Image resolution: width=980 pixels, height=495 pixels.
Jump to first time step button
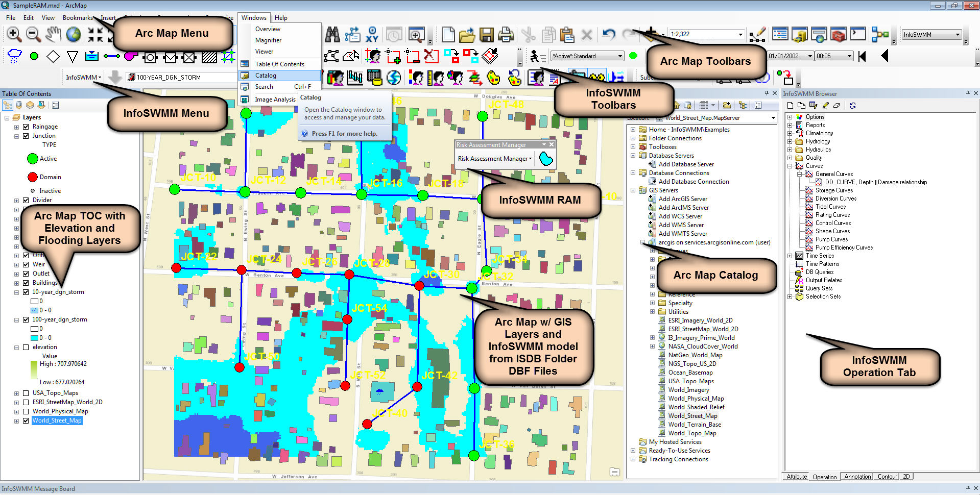click(x=863, y=56)
